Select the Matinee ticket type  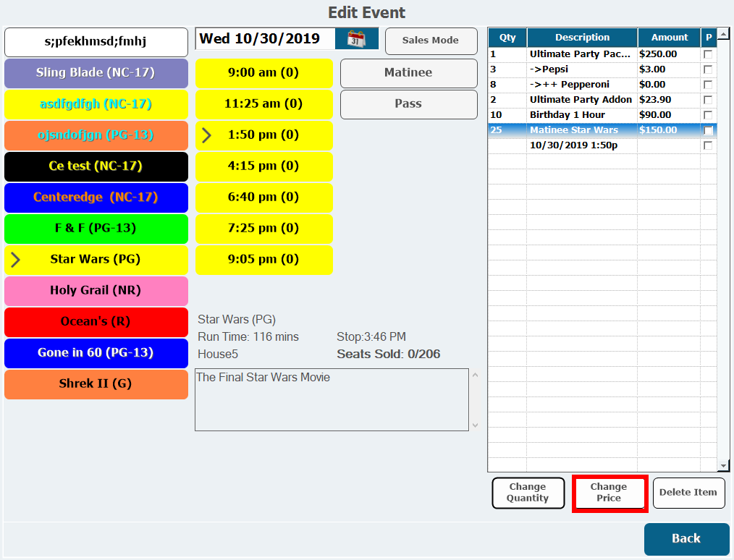(408, 73)
